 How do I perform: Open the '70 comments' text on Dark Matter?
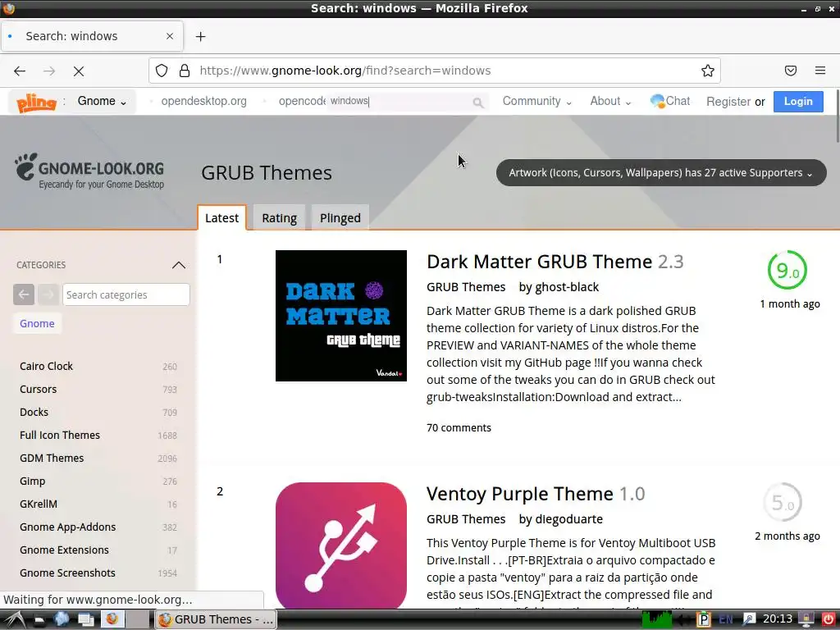pyautogui.click(x=459, y=427)
